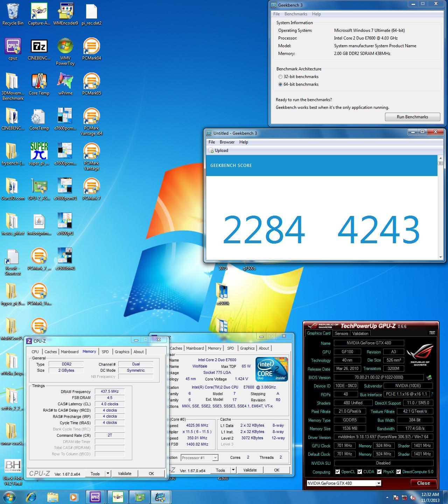Screen dimensions: 448x504
Task: Switch to the Sensors tab in GPU-Z
Action: [x=341, y=334]
